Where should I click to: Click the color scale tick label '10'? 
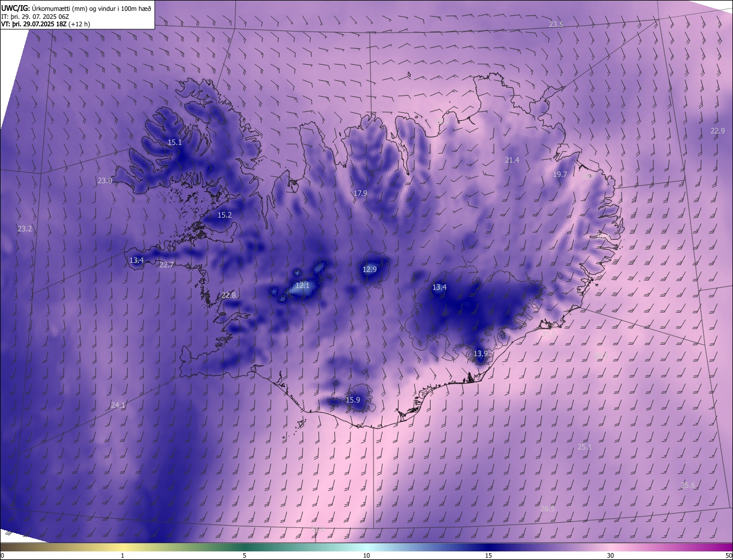[366, 555]
